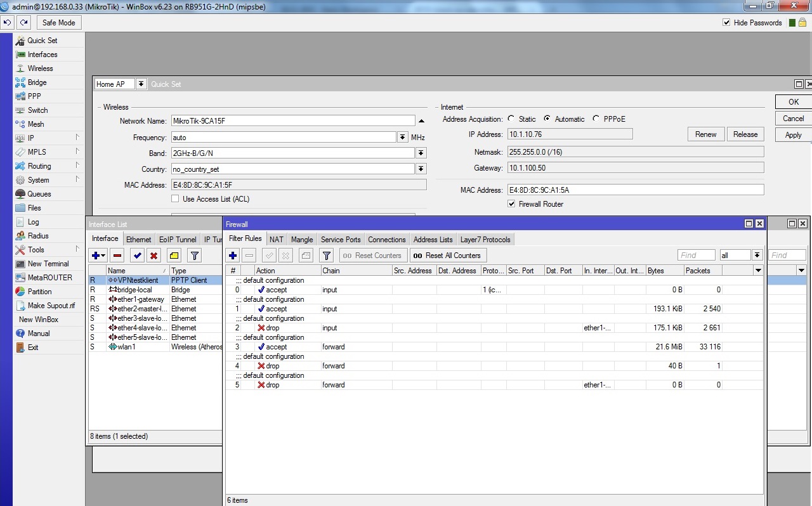Switch to the NAT tab
This screenshot has height=506, width=812.
(x=276, y=239)
